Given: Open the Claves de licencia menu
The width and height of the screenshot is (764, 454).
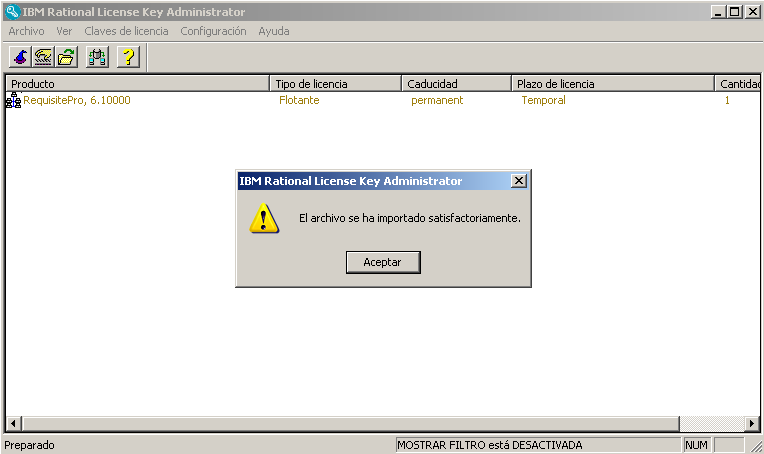Looking at the screenshot, I should tap(126, 31).
